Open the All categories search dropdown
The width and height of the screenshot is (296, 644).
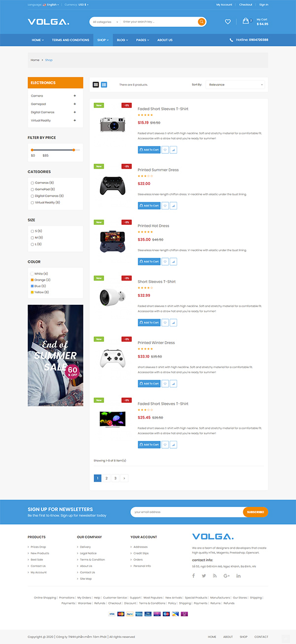click(106, 22)
